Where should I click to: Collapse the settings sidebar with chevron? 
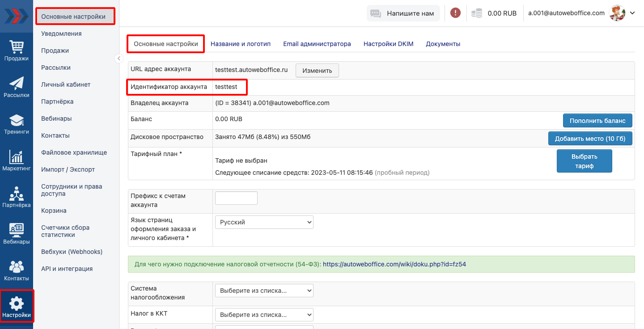click(119, 58)
